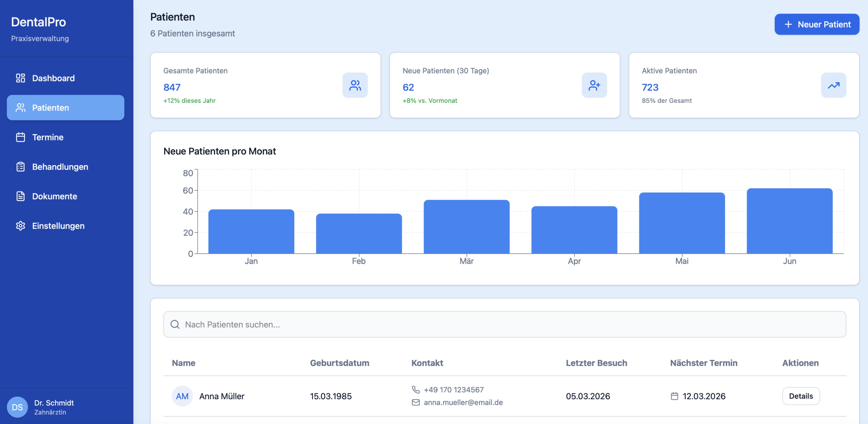Image resolution: width=868 pixels, height=424 pixels.
Task: Click the search magnifier icon
Action: coord(175,325)
